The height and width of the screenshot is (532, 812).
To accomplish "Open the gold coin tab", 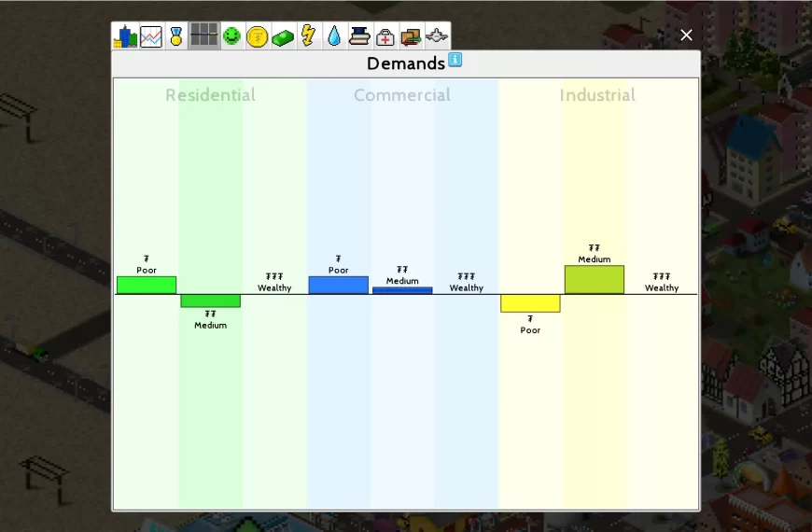I will pos(257,36).
